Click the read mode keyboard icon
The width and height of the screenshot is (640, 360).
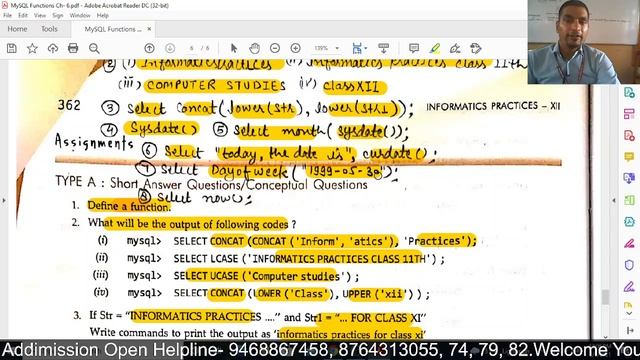click(384, 49)
